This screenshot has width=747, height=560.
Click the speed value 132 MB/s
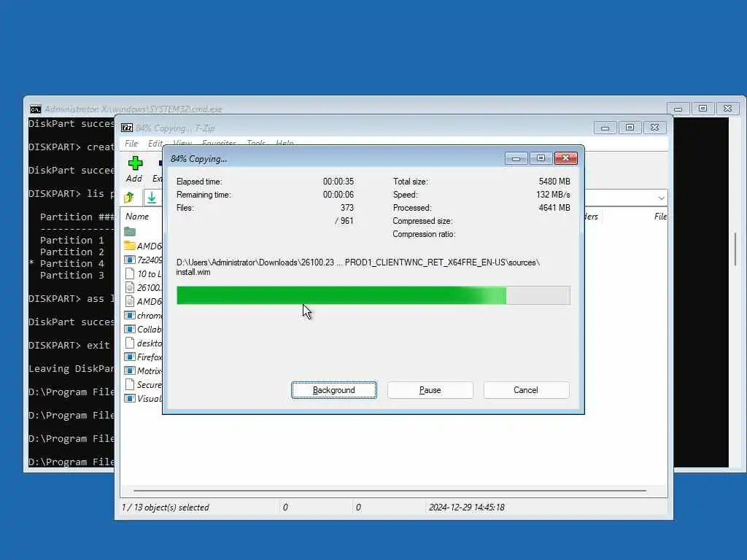[x=553, y=195]
